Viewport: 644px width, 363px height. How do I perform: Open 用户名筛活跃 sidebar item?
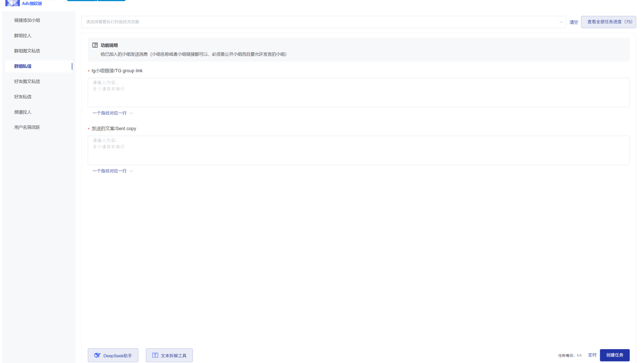27,127
